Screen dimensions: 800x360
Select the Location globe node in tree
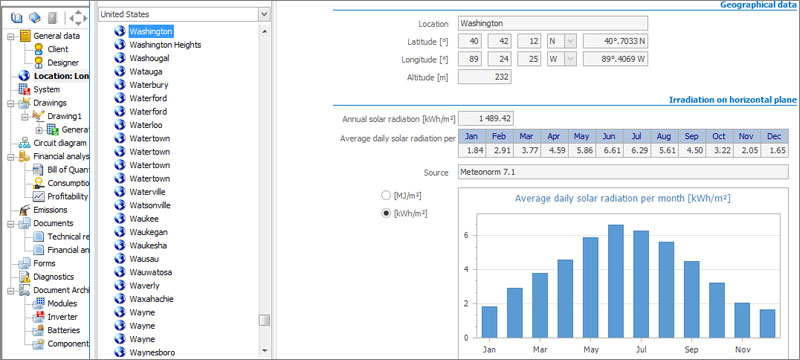click(x=24, y=76)
